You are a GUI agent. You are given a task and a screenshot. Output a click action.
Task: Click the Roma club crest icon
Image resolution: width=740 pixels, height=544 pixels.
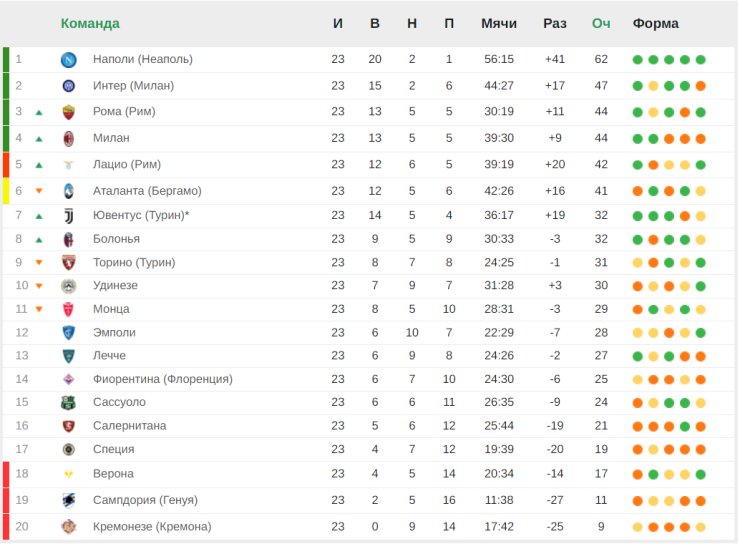pyautogui.click(x=69, y=112)
